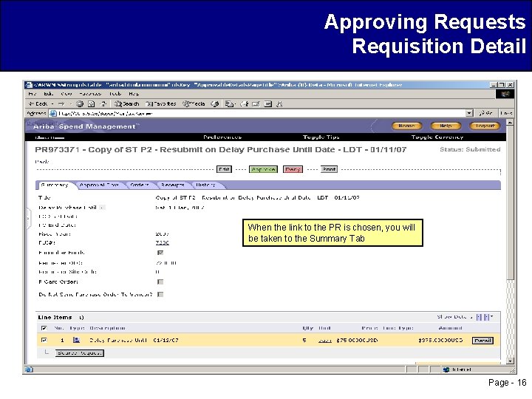Click the green Approve button
The width and height of the screenshot is (532, 399).
[263, 169]
